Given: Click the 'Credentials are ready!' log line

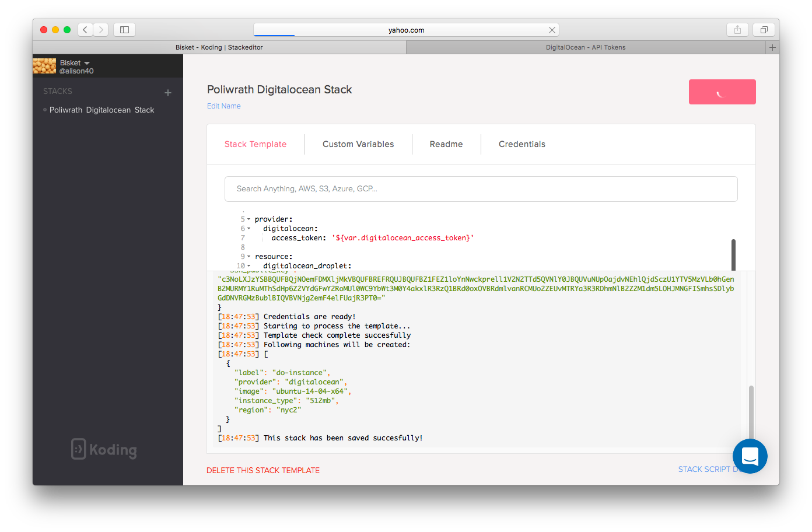Looking at the screenshot, I should coord(286,317).
